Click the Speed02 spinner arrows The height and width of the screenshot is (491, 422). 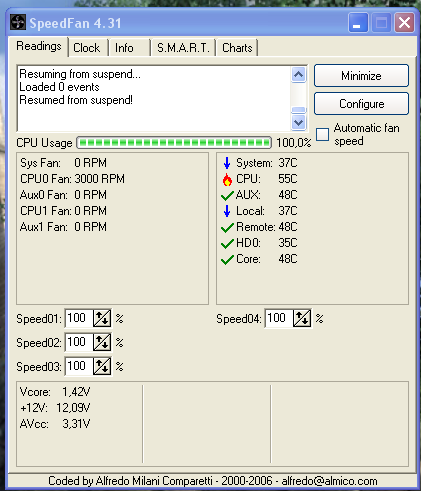click(102, 342)
